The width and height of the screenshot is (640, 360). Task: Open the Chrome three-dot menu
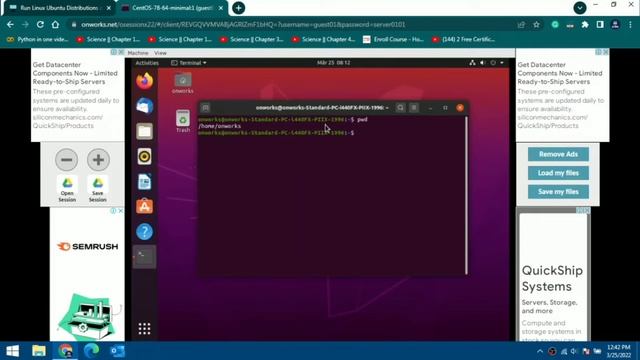[x=631, y=24]
